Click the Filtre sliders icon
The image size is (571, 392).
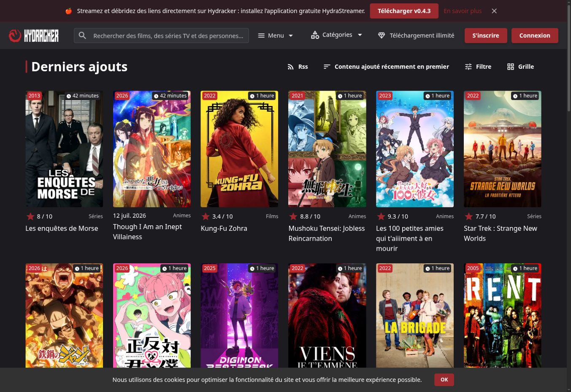pos(468,67)
